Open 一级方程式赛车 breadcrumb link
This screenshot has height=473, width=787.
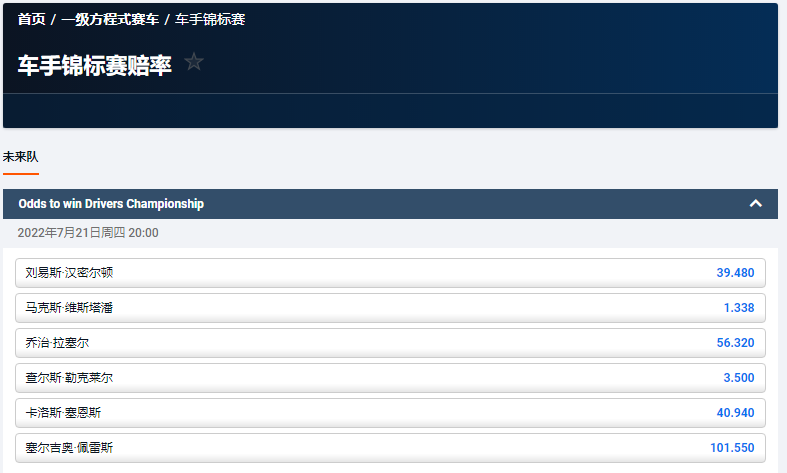pyautogui.click(x=109, y=19)
